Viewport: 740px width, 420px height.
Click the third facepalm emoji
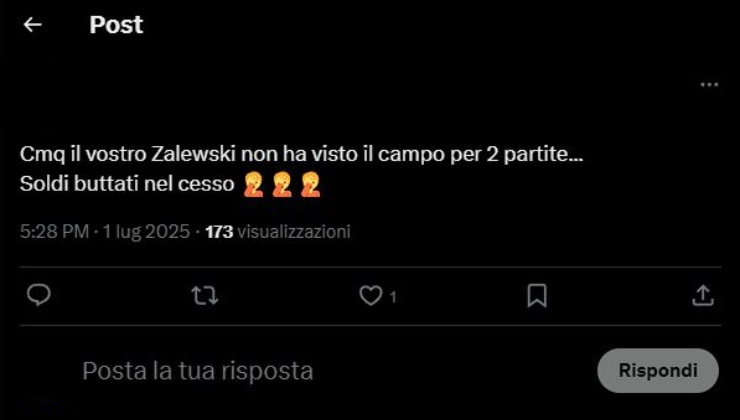click(x=311, y=184)
